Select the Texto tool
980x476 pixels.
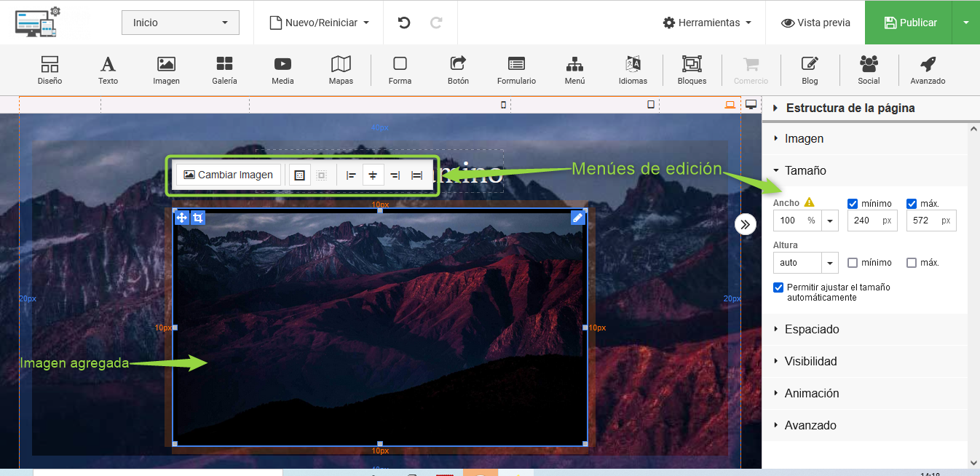coord(108,70)
